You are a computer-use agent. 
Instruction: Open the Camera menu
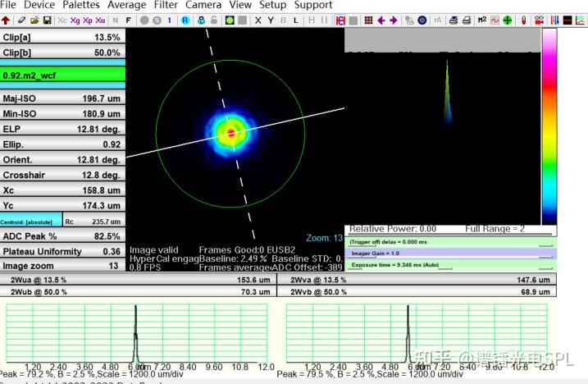pyautogui.click(x=203, y=5)
